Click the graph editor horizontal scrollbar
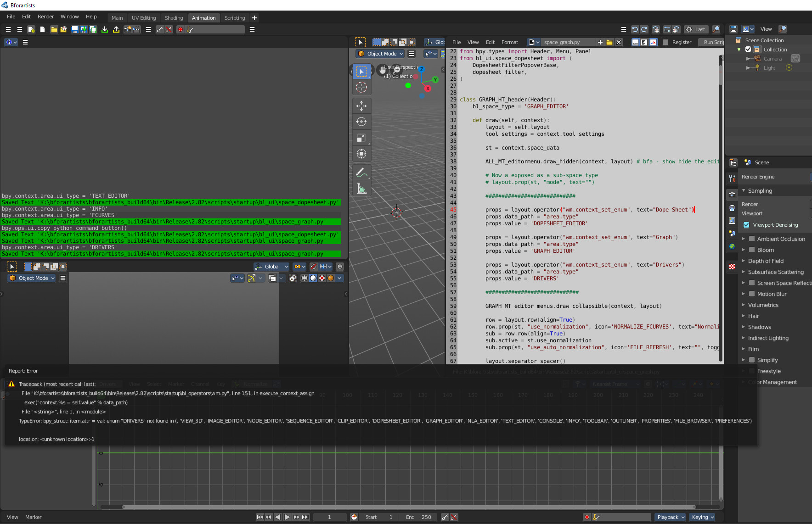This screenshot has height=524, width=812. point(410,507)
